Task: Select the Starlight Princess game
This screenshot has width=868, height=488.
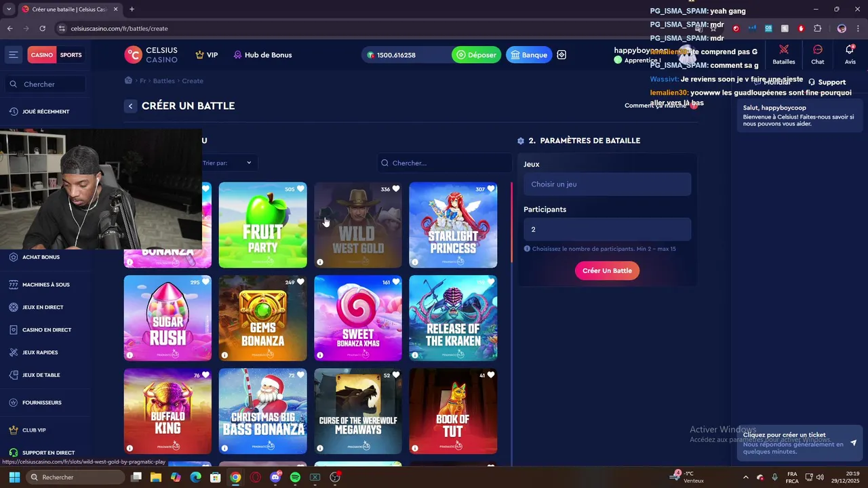Action: pyautogui.click(x=453, y=225)
